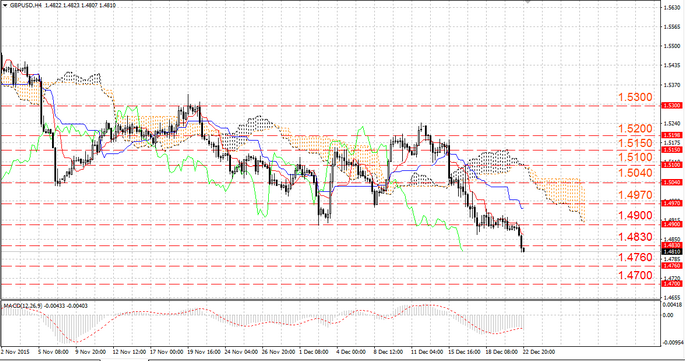685x361 pixels.
Task: Click the 22 Dec 20:00 time label
Action: 539,352
